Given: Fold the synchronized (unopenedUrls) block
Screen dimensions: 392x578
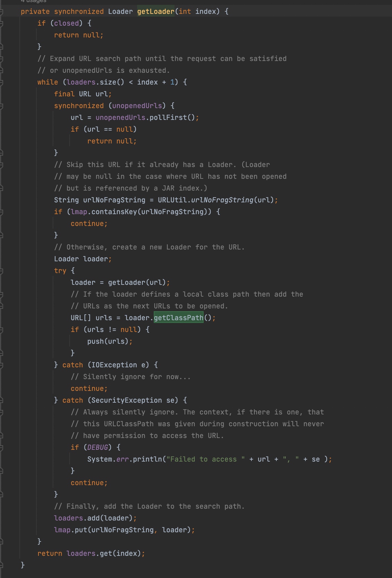Looking at the screenshot, I should [1, 106].
